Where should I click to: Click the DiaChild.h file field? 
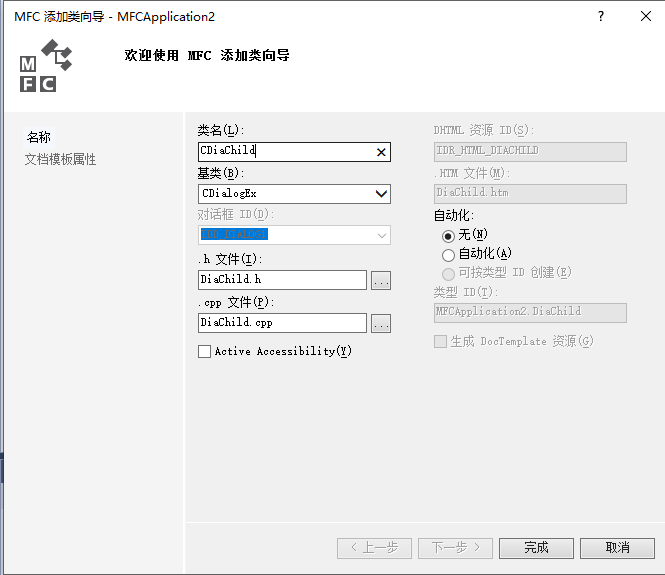tap(282, 280)
